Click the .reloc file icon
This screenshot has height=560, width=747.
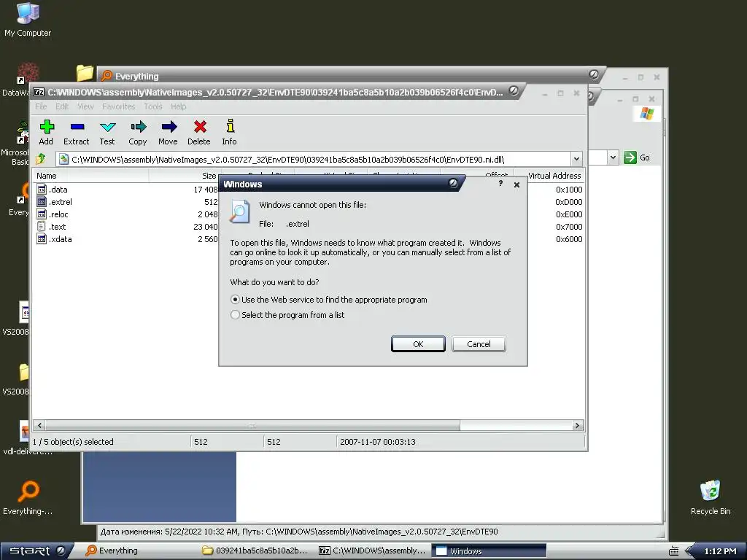42,214
